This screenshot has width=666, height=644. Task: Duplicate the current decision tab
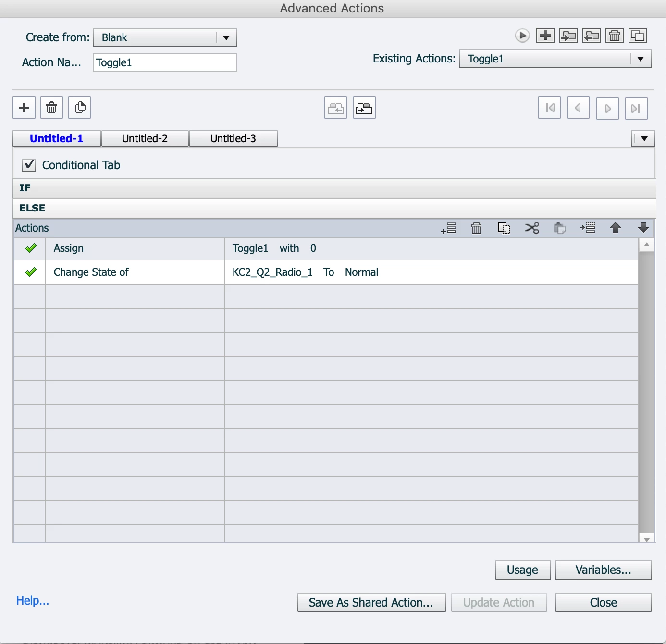[80, 108]
